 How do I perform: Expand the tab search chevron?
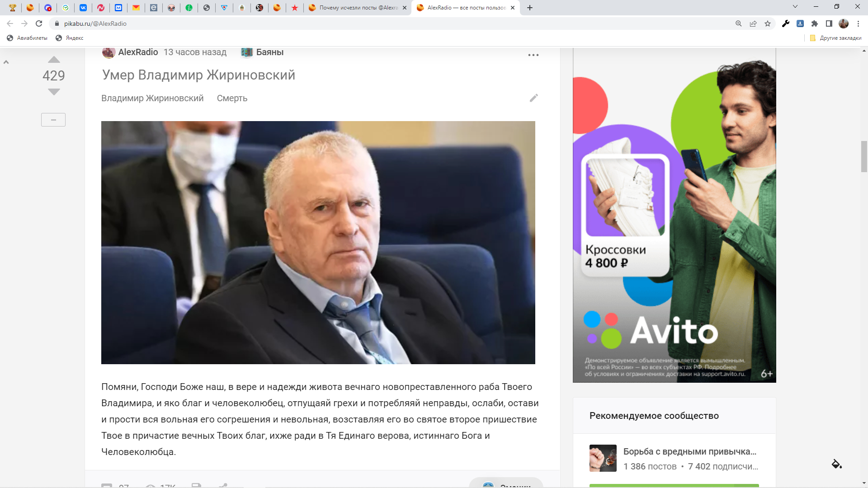[x=795, y=7]
